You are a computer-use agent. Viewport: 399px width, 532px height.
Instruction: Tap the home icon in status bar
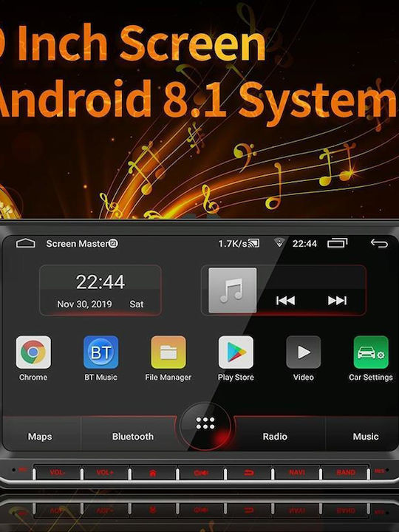click(26, 243)
